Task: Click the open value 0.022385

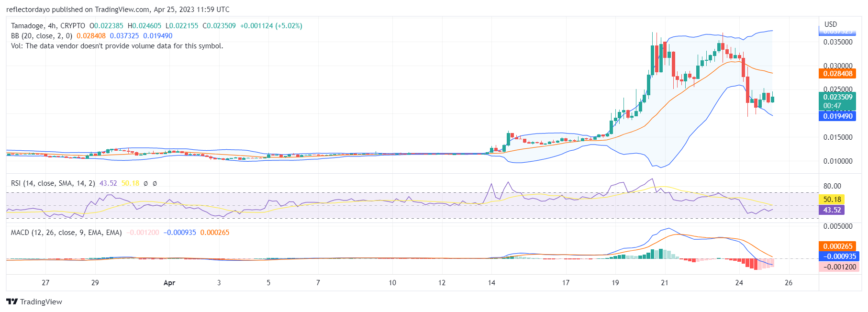Action: (x=108, y=26)
